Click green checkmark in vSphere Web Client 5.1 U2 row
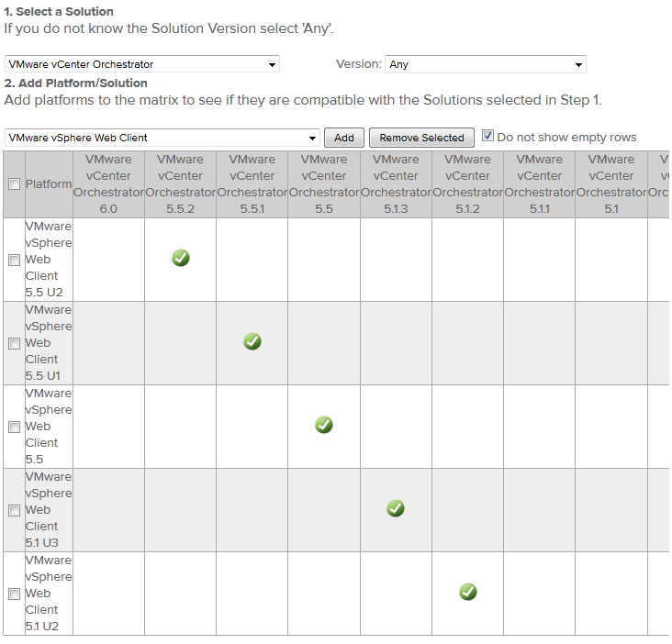 pyautogui.click(x=467, y=592)
